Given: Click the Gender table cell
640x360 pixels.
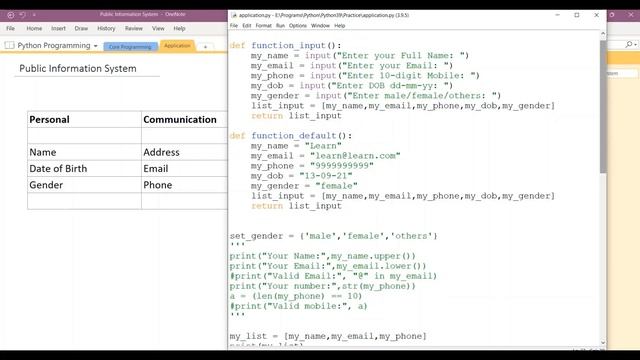Looking at the screenshot, I should click(84, 185).
